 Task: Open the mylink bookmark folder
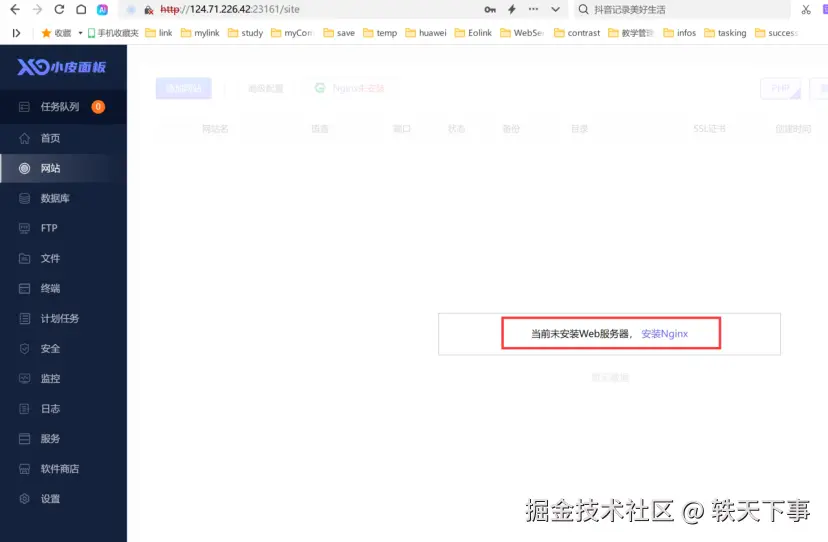(x=200, y=33)
